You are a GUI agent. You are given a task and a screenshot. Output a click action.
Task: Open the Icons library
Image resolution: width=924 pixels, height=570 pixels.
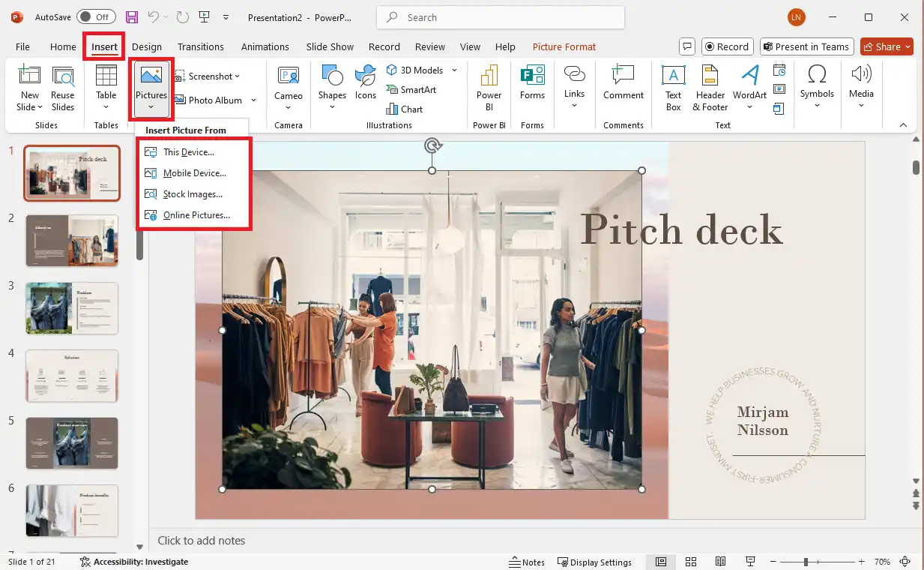tap(366, 82)
